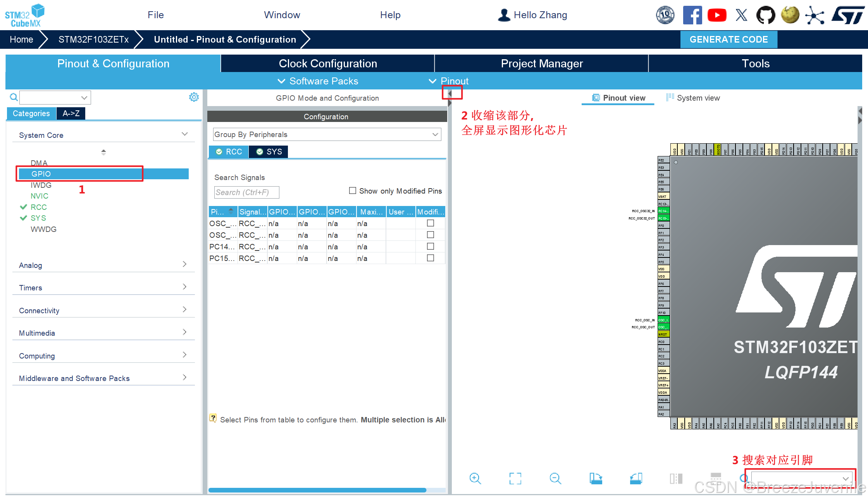868x501 pixels.
Task: Check Modified box for PC14 row
Action: [430, 246]
